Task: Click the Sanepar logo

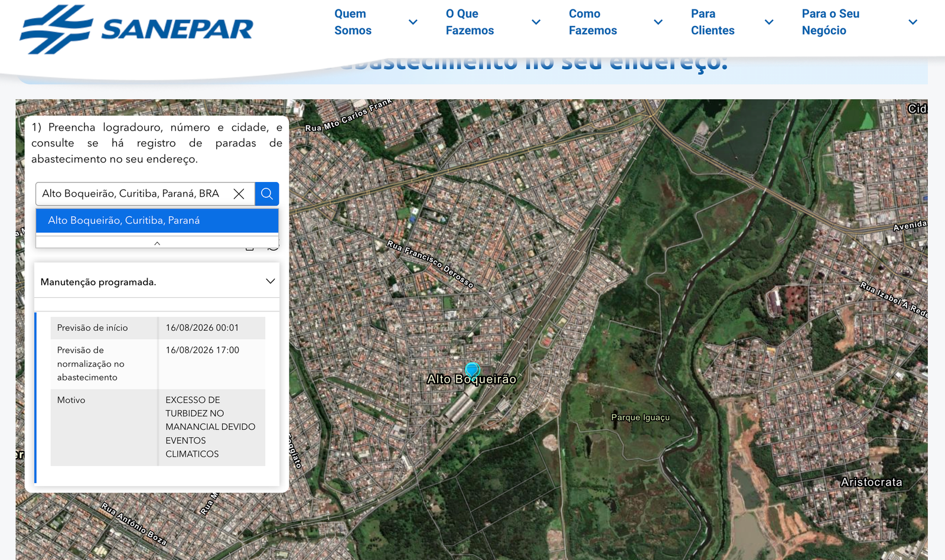Action: [x=136, y=30]
